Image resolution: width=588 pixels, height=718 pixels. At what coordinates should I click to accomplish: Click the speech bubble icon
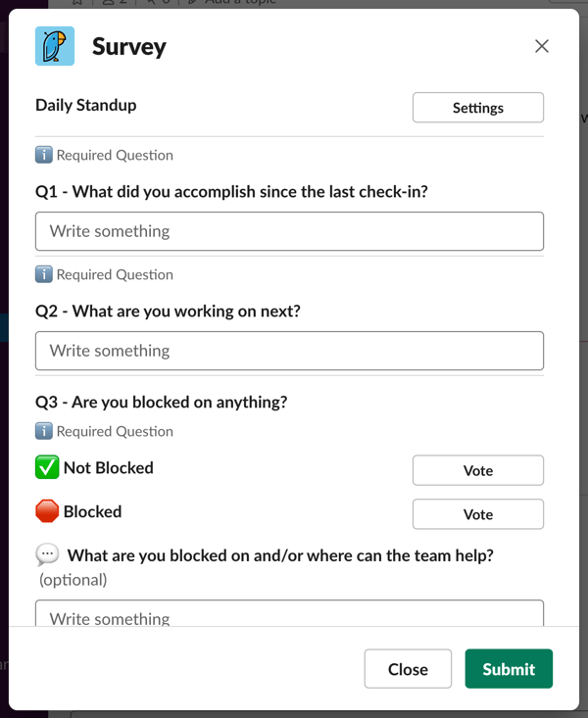pyautogui.click(x=47, y=555)
